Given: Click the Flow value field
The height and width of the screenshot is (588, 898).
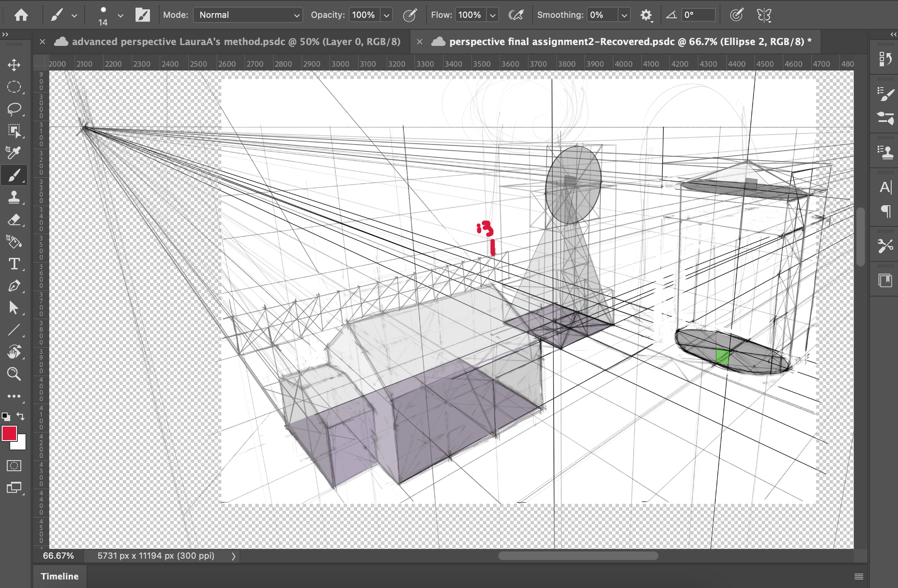Looking at the screenshot, I should [470, 15].
